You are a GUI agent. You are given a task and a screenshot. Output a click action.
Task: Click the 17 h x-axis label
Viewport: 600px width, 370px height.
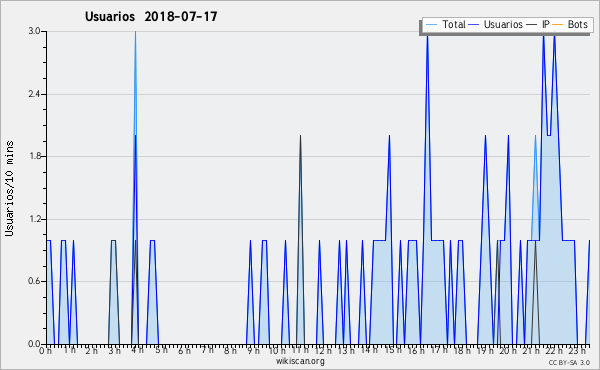point(439,350)
